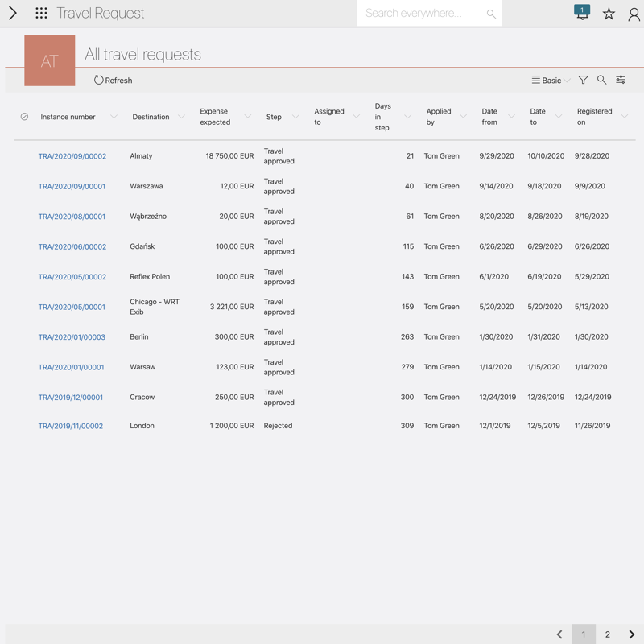Open Instance number column dropdown arrow
The width and height of the screenshot is (644, 644).
pyautogui.click(x=114, y=117)
